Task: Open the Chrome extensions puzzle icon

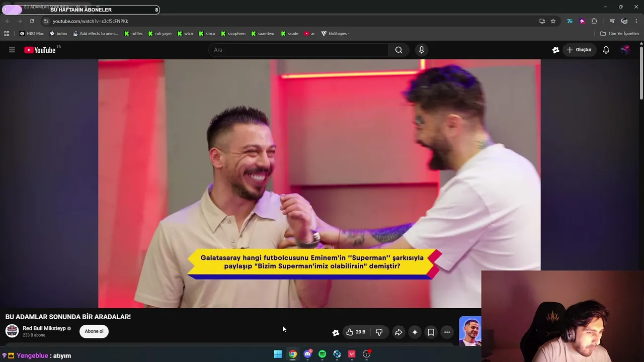Action: click(x=594, y=21)
